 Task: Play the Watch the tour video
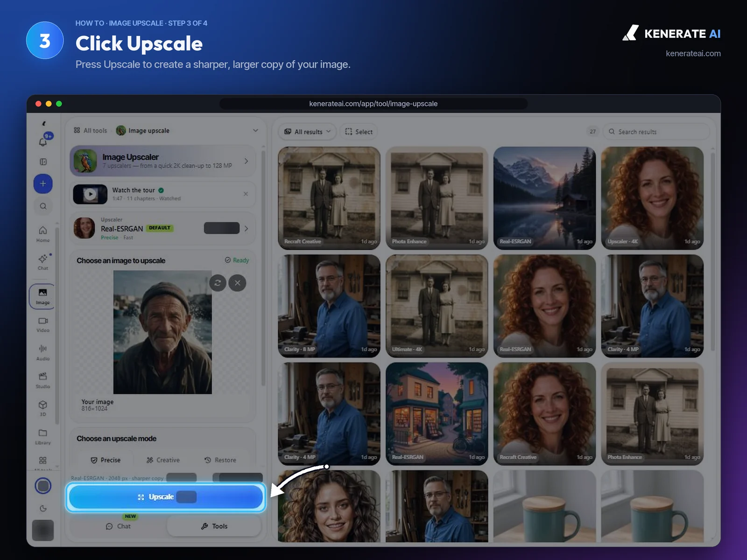[x=90, y=194]
